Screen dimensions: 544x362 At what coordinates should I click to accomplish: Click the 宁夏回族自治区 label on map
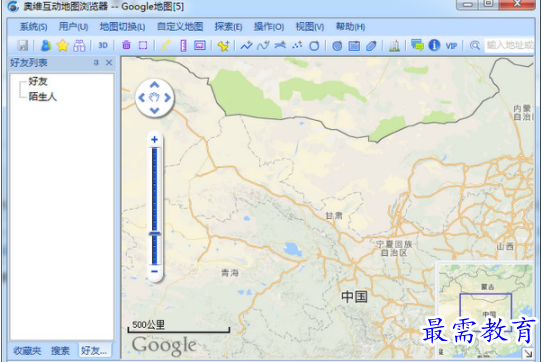(394, 249)
